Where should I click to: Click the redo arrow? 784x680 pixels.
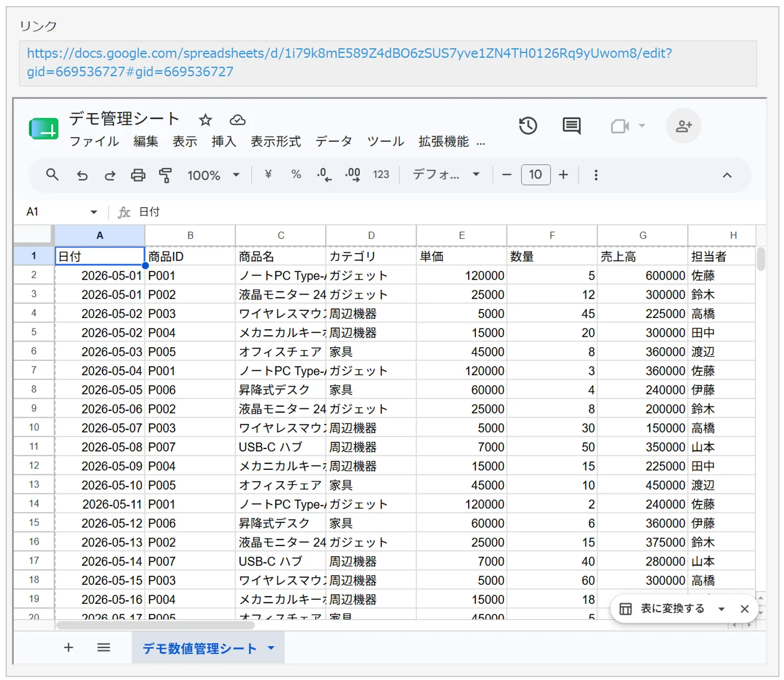(x=110, y=175)
